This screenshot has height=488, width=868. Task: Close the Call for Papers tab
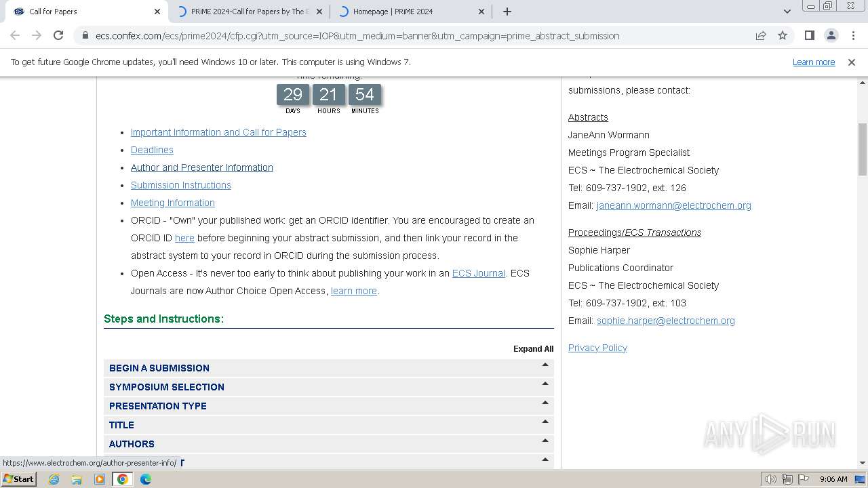click(157, 11)
